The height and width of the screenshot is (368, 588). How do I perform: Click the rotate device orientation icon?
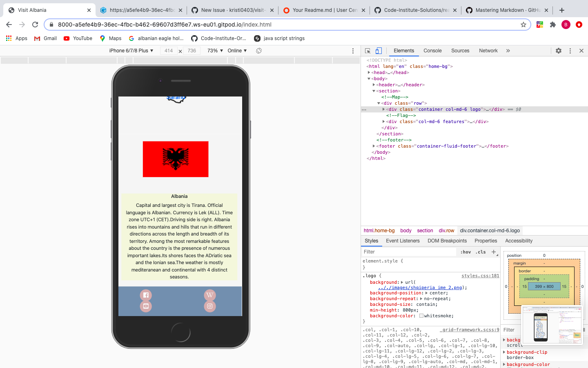tap(259, 51)
